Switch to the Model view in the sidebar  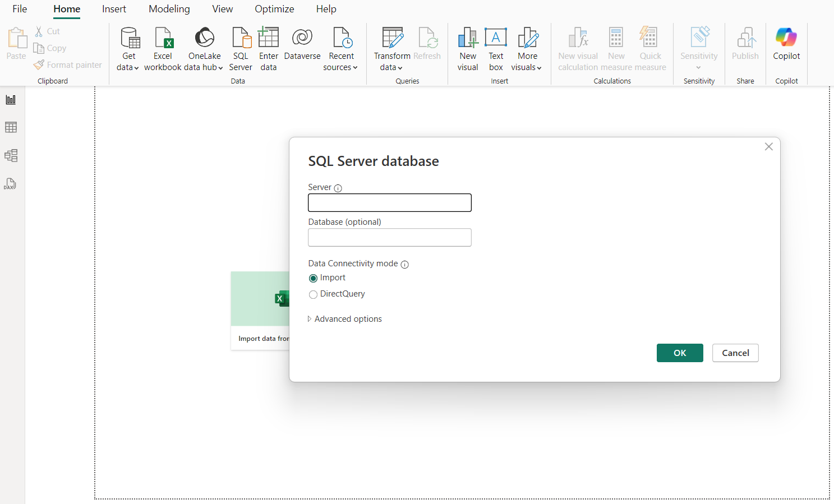coord(11,155)
